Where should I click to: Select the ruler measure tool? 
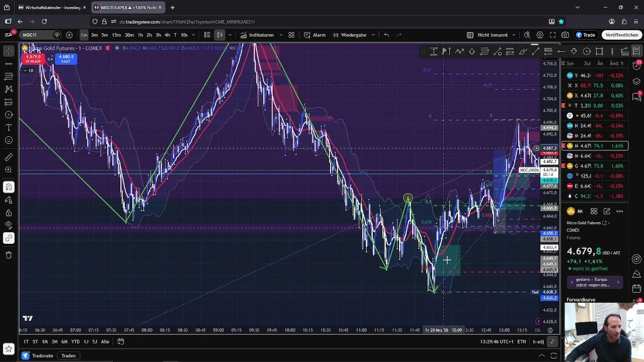9,157
